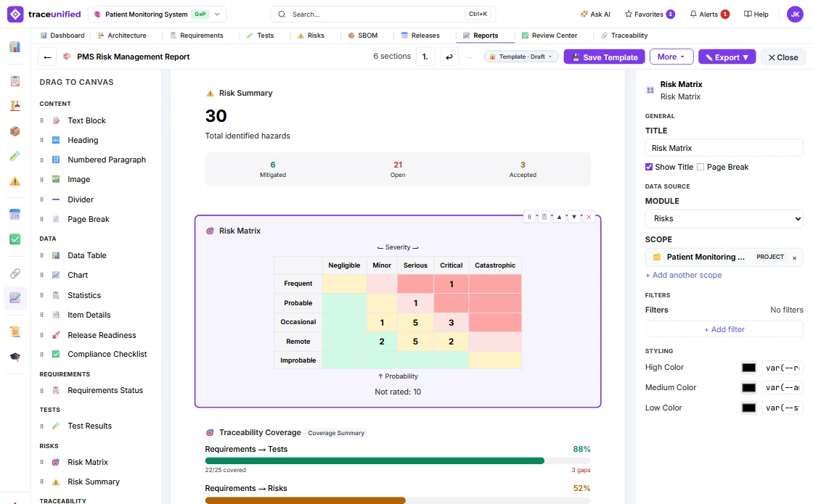Image resolution: width=813 pixels, height=504 pixels.
Task: Open the test tube sidebar icon
Action: pos(15,156)
